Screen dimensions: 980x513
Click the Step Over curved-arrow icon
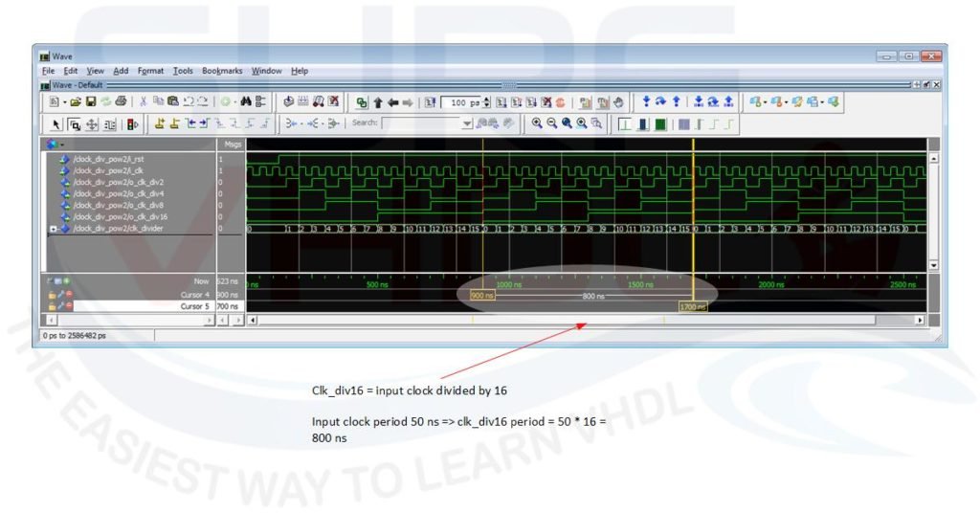tap(660, 101)
